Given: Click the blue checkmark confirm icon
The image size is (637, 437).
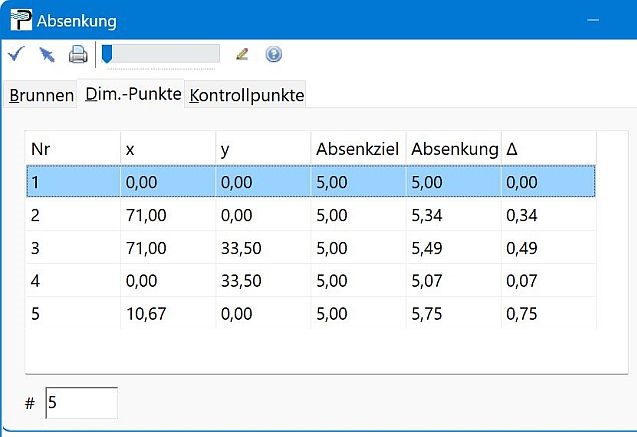Looking at the screenshot, I should (15, 54).
